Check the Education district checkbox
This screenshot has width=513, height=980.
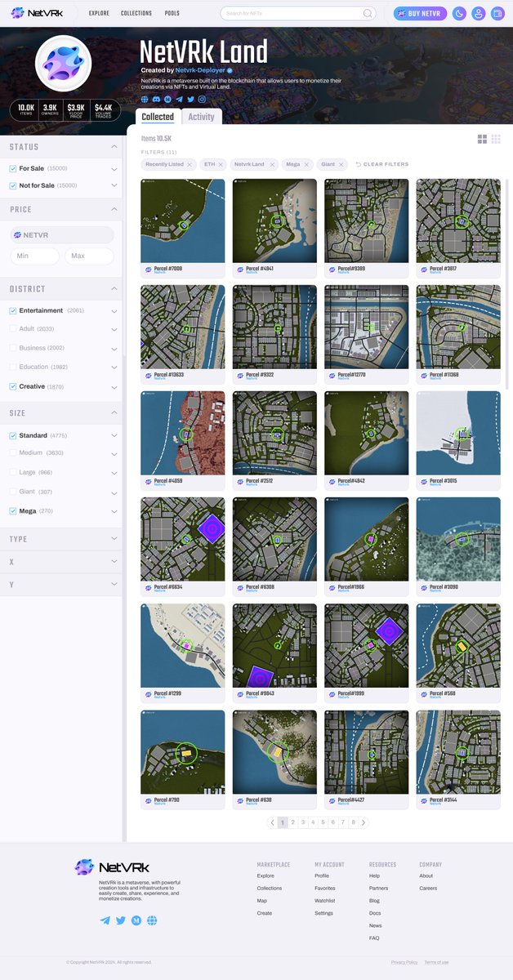click(13, 367)
